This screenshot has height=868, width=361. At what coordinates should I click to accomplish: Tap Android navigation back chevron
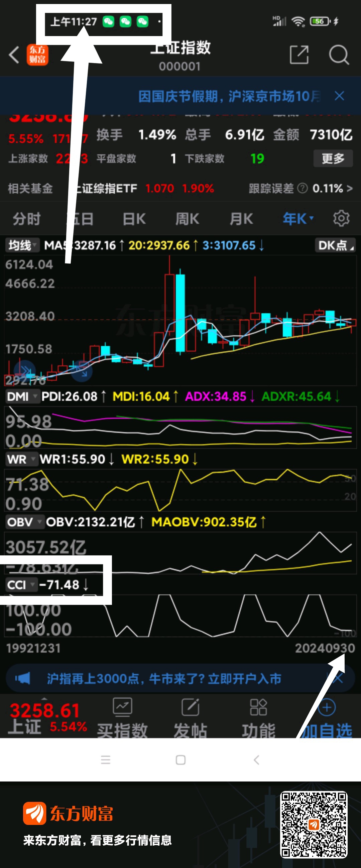tap(256, 759)
